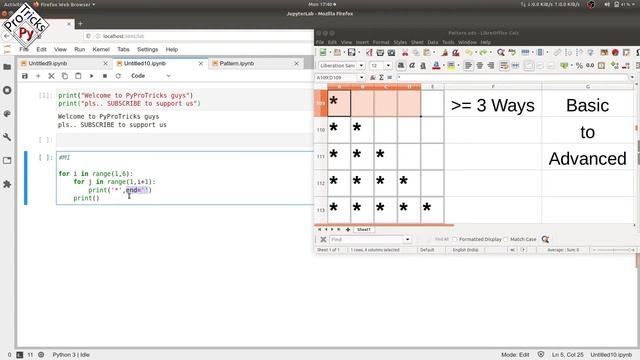The width and height of the screenshot is (640, 360).
Task: Open the open-tabs sidebar icon
Action: click(7, 160)
